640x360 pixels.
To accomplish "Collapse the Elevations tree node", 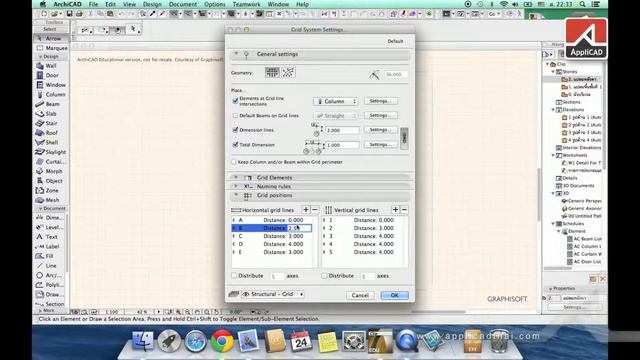I will [x=553, y=110].
